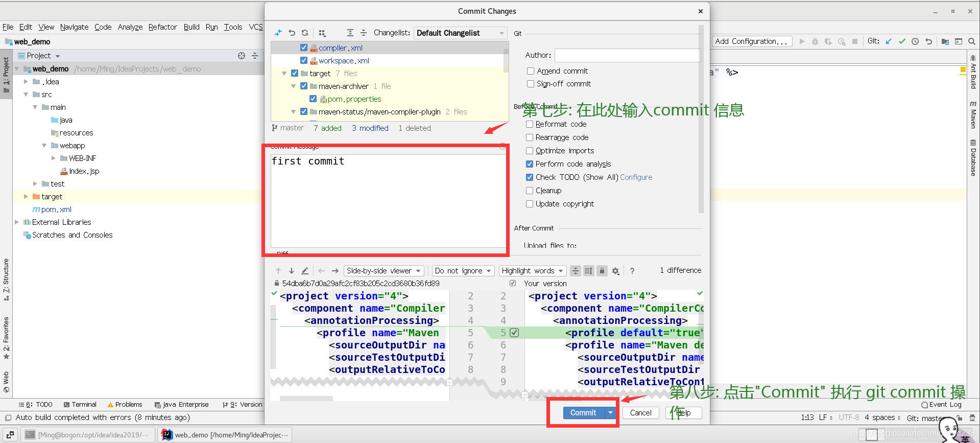
Task: Click Add Configuration button
Action: (x=752, y=41)
